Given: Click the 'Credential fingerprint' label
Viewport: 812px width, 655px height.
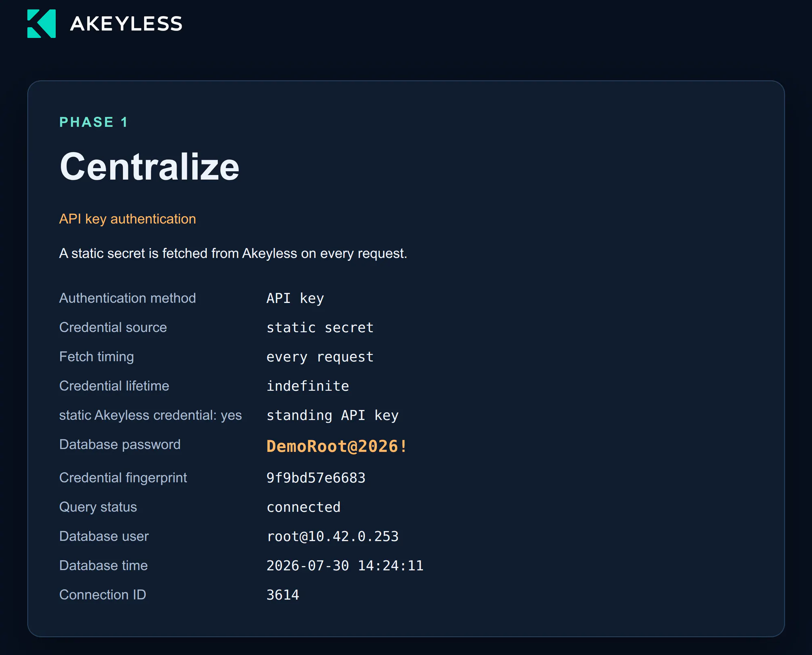Looking at the screenshot, I should (x=123, y=478).
